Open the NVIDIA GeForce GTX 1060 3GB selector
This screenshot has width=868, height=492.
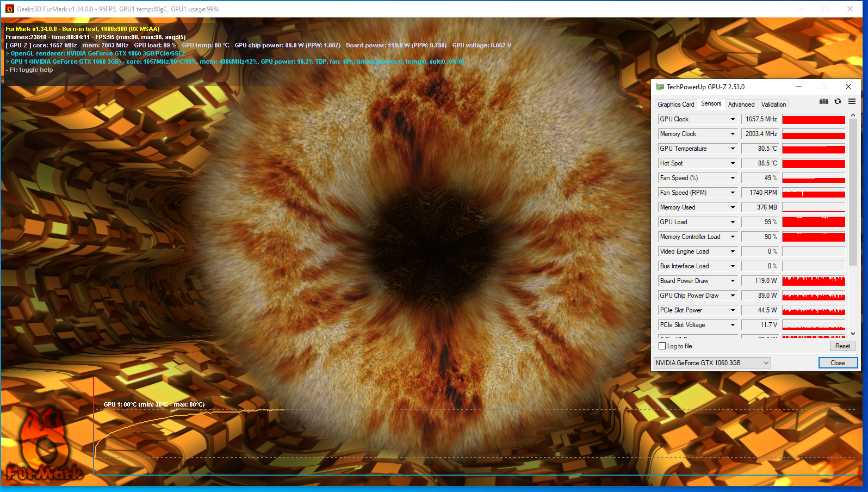(712, 363)
